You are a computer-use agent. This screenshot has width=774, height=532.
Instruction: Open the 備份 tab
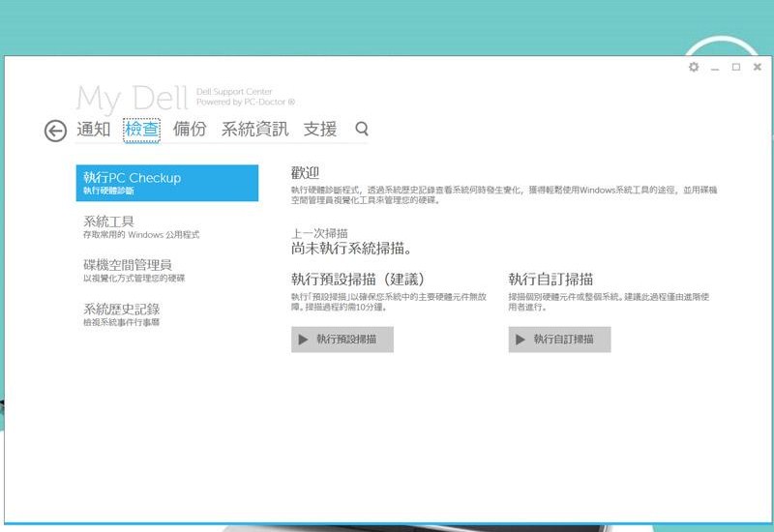190,129
